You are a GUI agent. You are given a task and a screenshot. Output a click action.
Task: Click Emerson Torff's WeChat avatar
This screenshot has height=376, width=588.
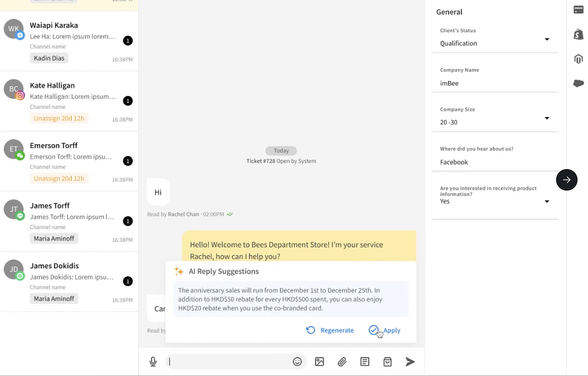tap(13, 149)
